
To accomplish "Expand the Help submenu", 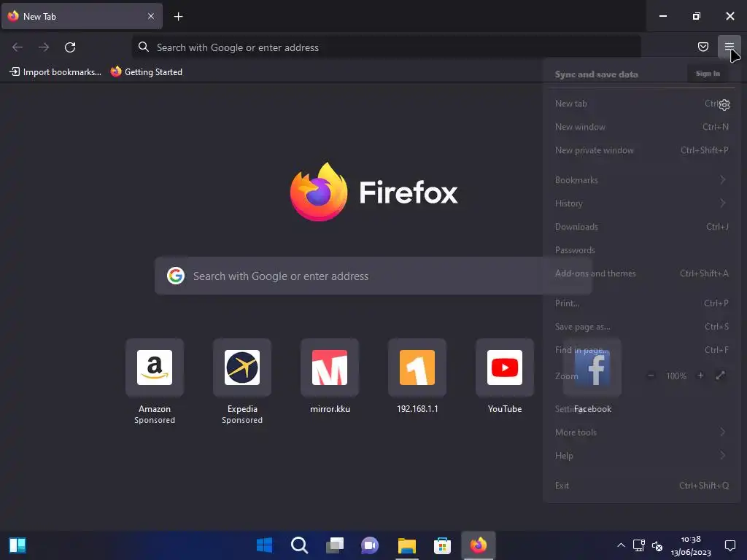I will [641, 456].
